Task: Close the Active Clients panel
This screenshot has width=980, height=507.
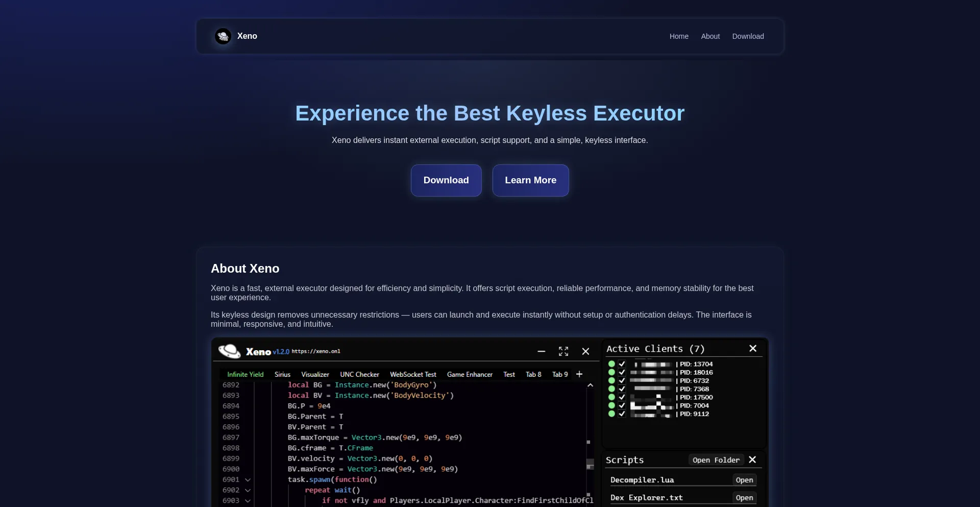Action: pos(753,348)
